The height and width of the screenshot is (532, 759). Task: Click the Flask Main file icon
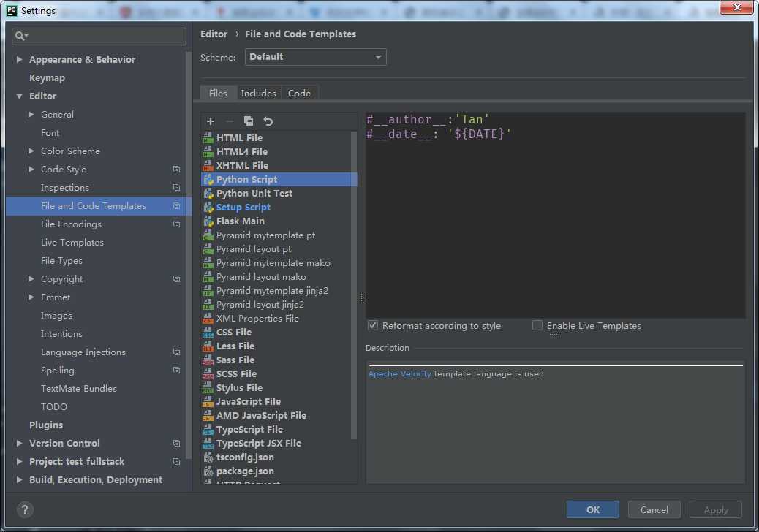(x=208, y=221)
